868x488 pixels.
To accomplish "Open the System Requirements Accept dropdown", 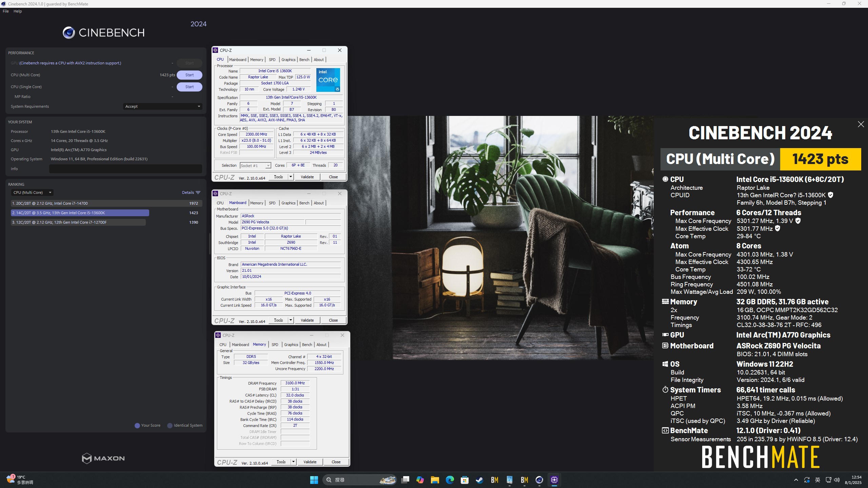I will [x=162, y=106].
